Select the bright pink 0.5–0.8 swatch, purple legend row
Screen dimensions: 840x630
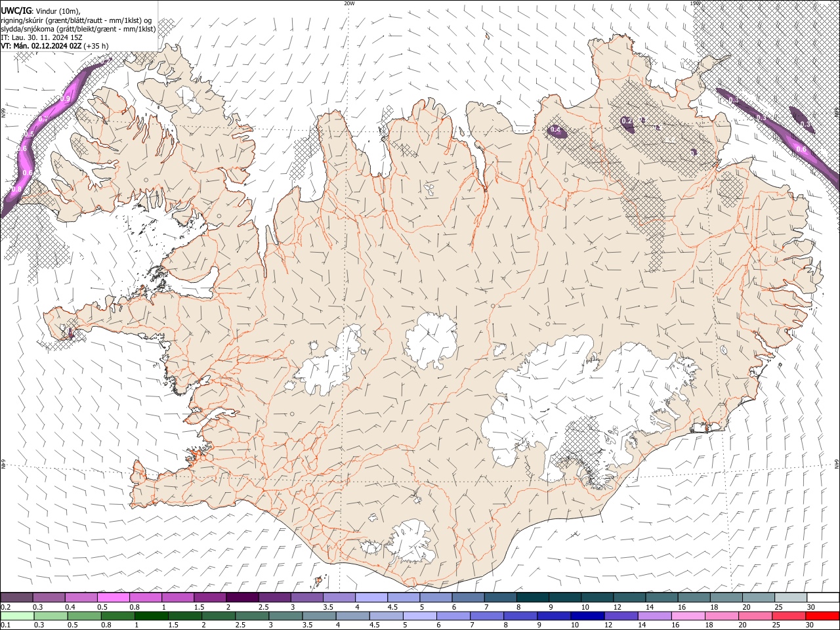click(114, 598)
